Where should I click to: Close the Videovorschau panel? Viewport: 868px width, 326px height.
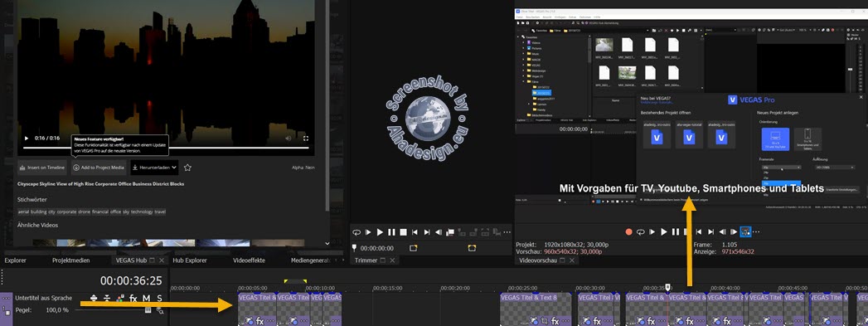click(x=572, y=260)
